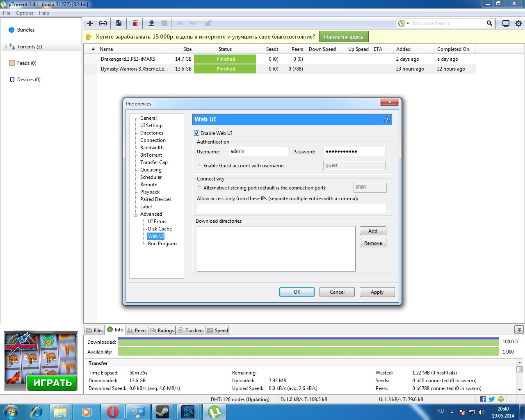Open Preferences gear icon in toolbar

[x=518, y=23]
